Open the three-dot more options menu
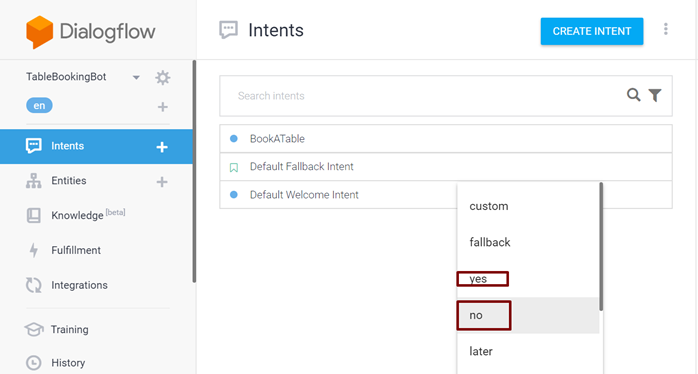The width and height of the screenshot is (698, 374). 666,29
